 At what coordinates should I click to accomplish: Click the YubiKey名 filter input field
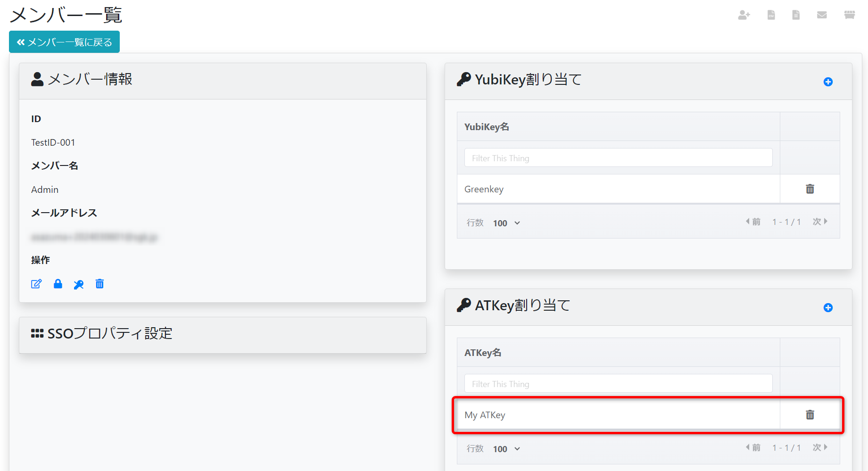tap(618, 158)
